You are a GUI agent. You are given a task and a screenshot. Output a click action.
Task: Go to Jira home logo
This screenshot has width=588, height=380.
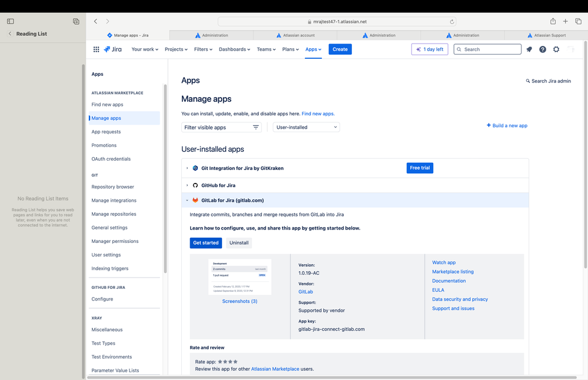click(x=113, y=49)
